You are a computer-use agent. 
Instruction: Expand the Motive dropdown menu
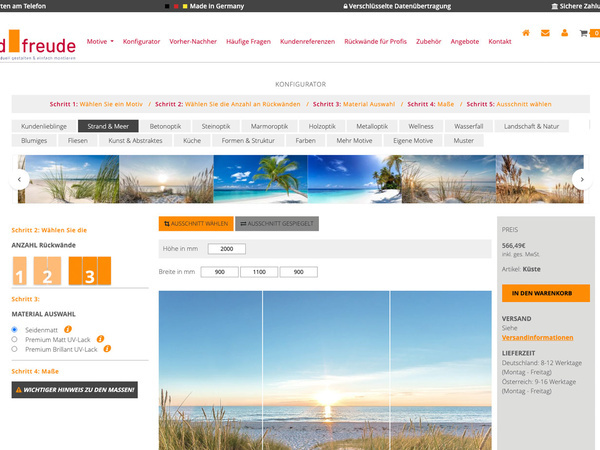[x=100, y=41]
